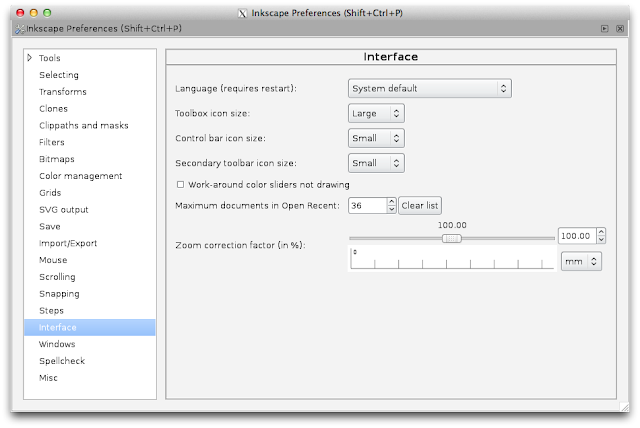The image size is (640, 428).
Task: Select the highlighted Interface item
Action: (89, 327)
